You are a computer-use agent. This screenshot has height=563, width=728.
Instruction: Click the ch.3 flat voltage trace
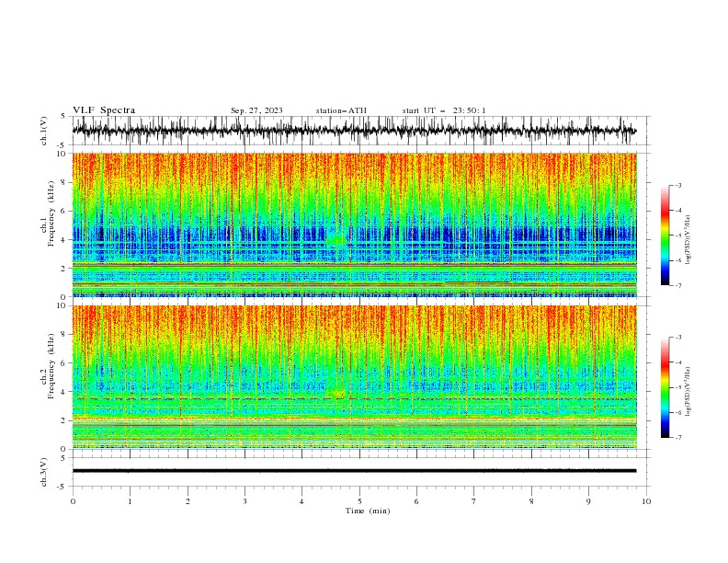[x=354, y=471]
